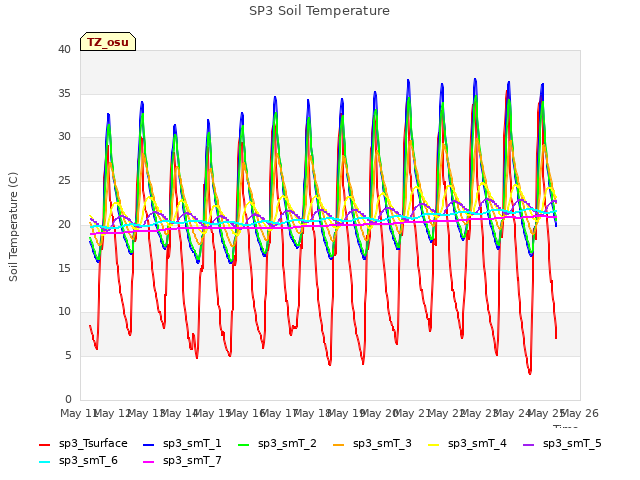This screenshot has height=480, width=640.
Task: Click the Soil Temperature (C) axis label
Action: click(x=13, y=227)
